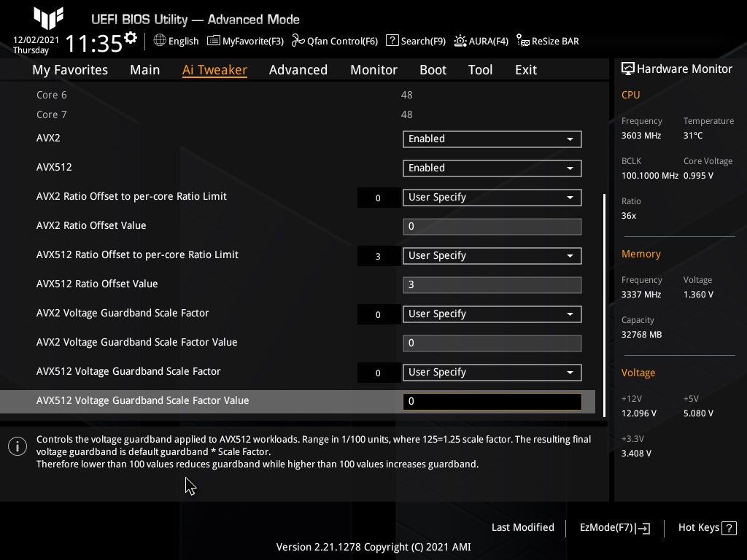Image resolution: width=747 pixels, height=560 pixels.
Task: Click the 12/02/2021 date text
Action: pos(36,40)
